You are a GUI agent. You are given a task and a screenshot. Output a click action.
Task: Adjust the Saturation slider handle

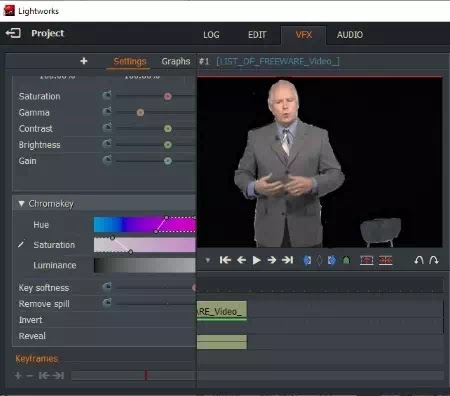(168, 96)
